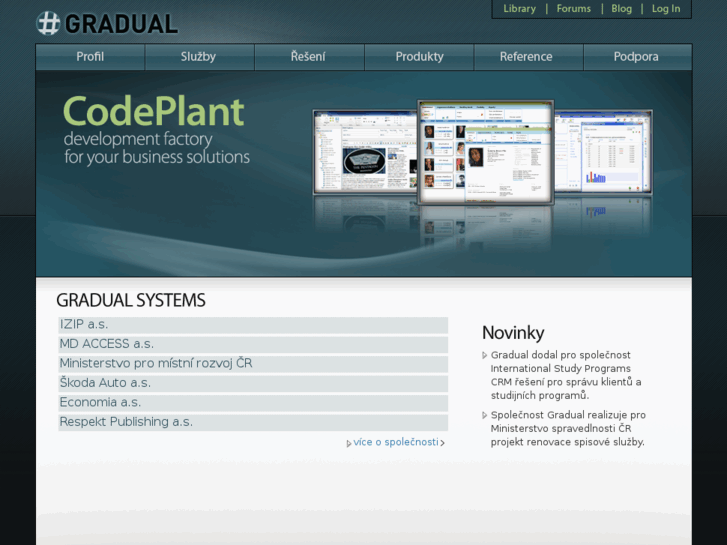The width and height of the screenshot is (727, 545).
Task: Click the left Pentagon screenshot thumbnail
Action: [x=365, y=152]
